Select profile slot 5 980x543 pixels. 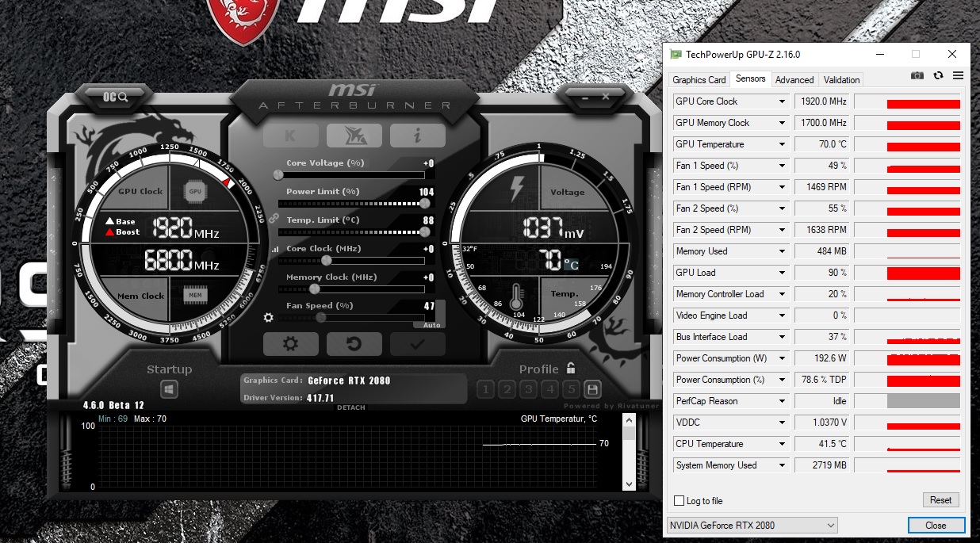tap(571, 389)
